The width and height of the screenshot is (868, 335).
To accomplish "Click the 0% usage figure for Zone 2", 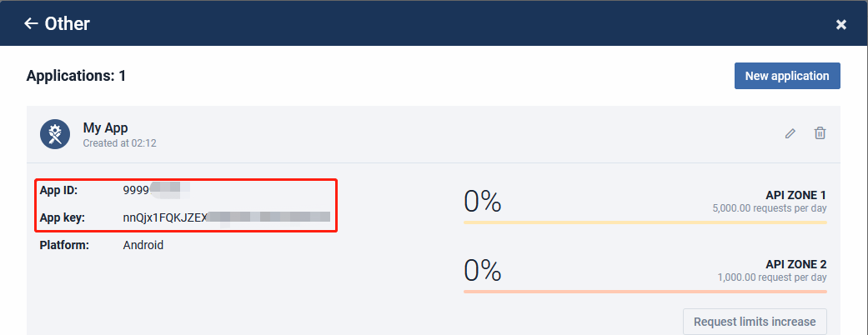I will (x=483, y=270).
